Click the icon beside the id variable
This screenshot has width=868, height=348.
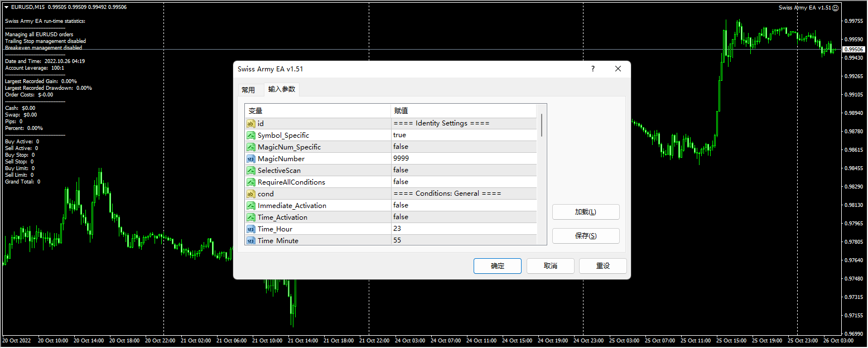pos(251,123)
